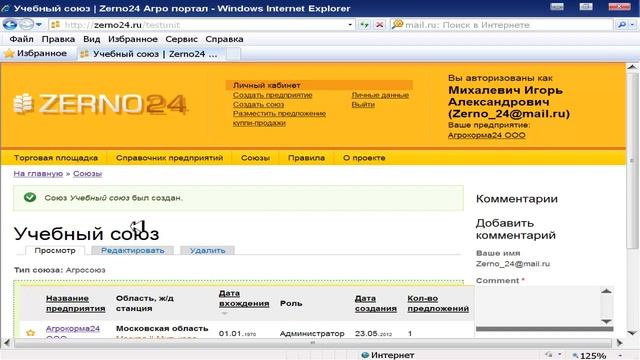640x360 pixels.
Task: Sort by Дата создания column
Action: click(376, 303)
